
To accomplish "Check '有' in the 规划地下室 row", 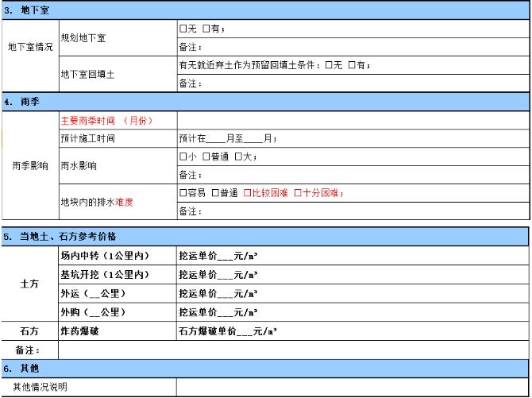I will pos(206,29).
